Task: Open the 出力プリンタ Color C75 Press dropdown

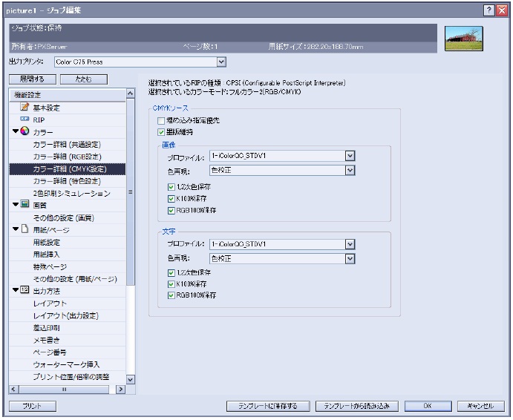Action: click(220, 62)
